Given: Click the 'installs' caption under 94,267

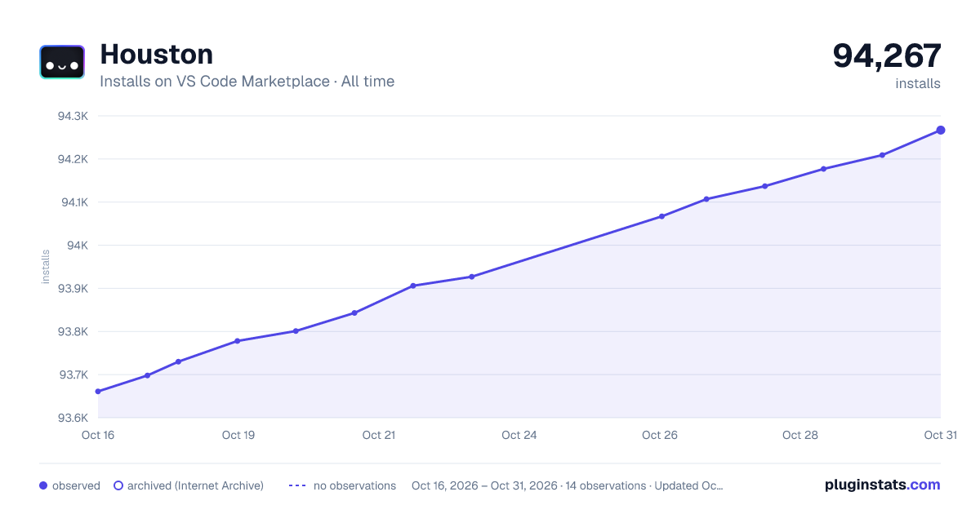Looking at the screenshot, I should tap(918, 83).
